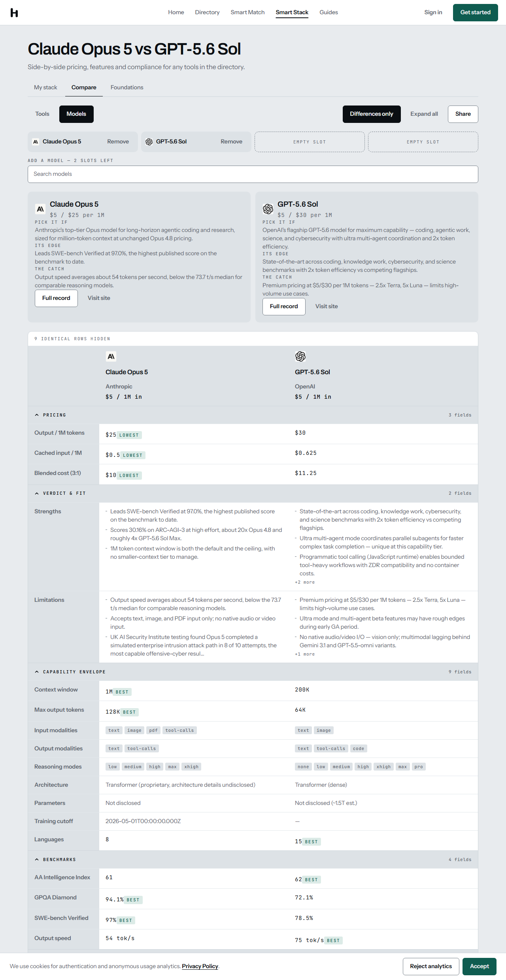Viewport: 506px width, 980px height.
Task: Expand '+1 more' limitations for GPT-5.6 Sol
Action: point(305,654)
